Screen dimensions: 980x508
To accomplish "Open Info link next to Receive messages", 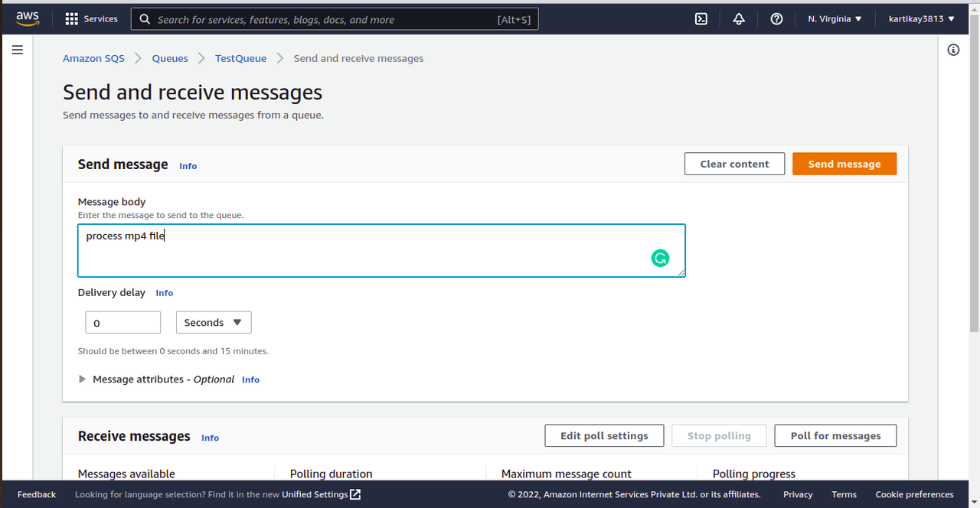I will coord(210,438).
